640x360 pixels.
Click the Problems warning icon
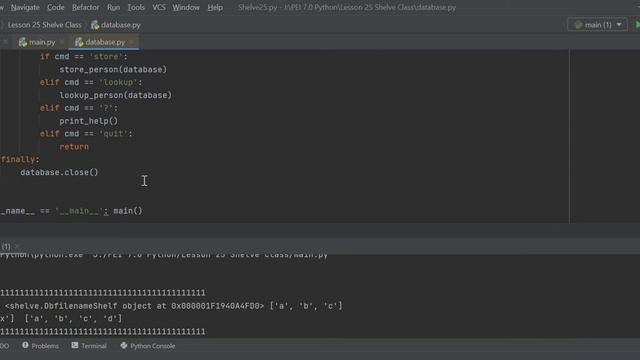click(x=25, y=345)
